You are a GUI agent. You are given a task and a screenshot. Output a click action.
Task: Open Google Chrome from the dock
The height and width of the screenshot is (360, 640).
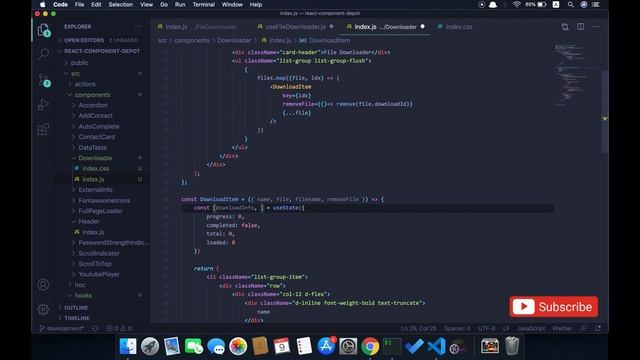coord(370,346)
